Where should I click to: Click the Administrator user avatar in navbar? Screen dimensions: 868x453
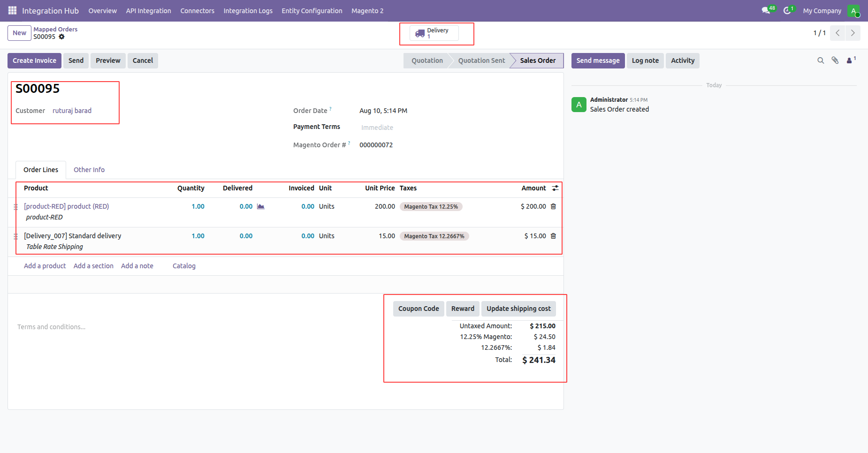click(x=853, y=11)
